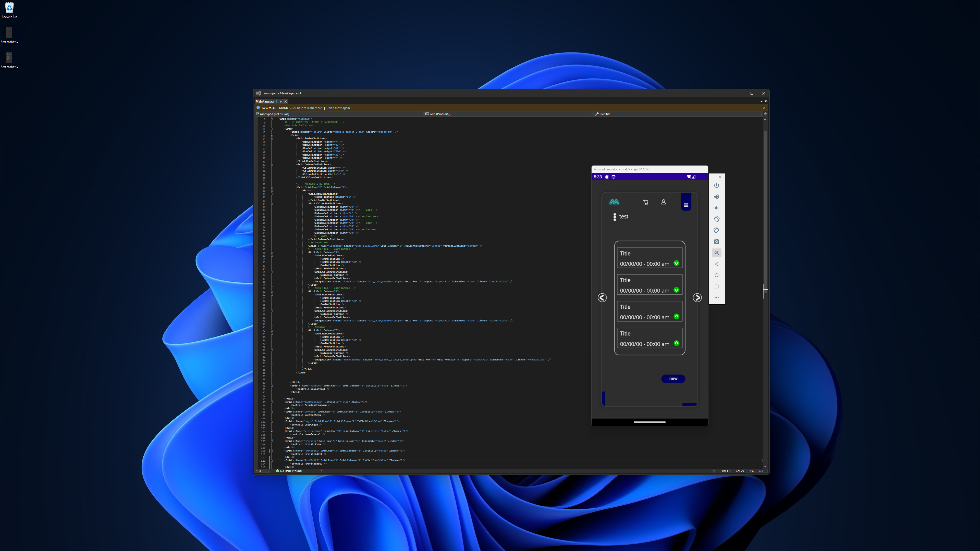
Task: Dismiss the New to .NET MAUI info bar
Action: click(764, 108)
